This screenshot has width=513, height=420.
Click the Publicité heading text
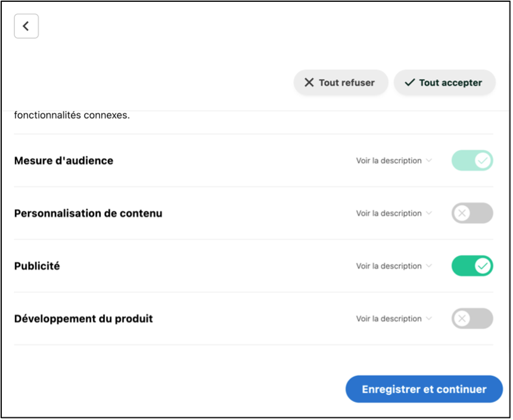coord(37,266)
